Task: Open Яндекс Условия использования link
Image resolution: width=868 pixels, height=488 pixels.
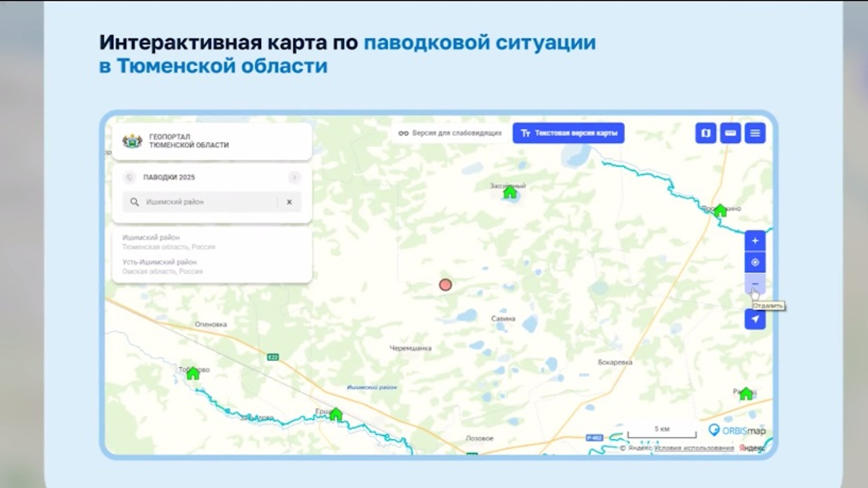Action: [x=694, y=448]
